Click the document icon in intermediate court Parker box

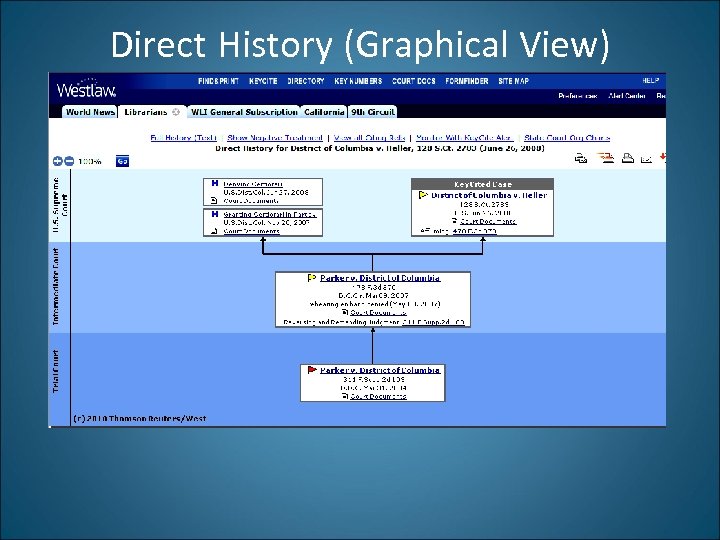pos(345,312)
